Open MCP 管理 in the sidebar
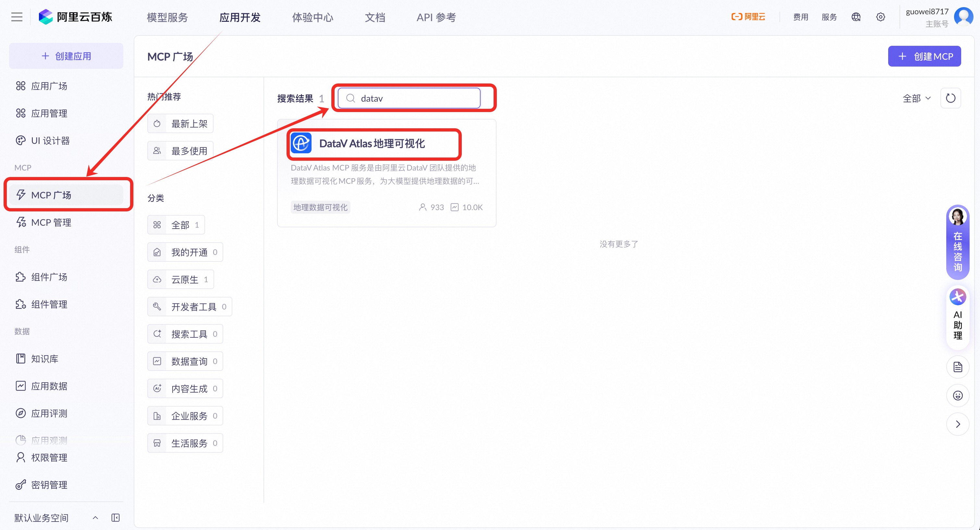Viewport: 980px width, 530px height. coord(51,222)
